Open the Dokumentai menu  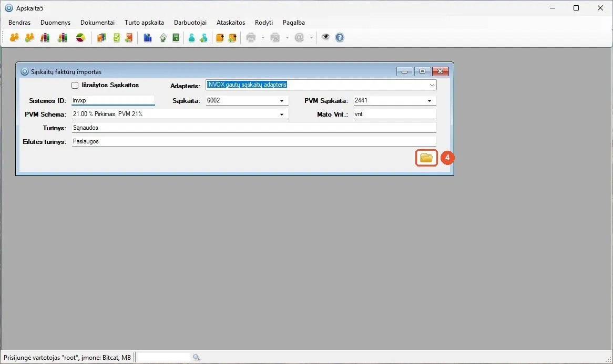point(97,23)
